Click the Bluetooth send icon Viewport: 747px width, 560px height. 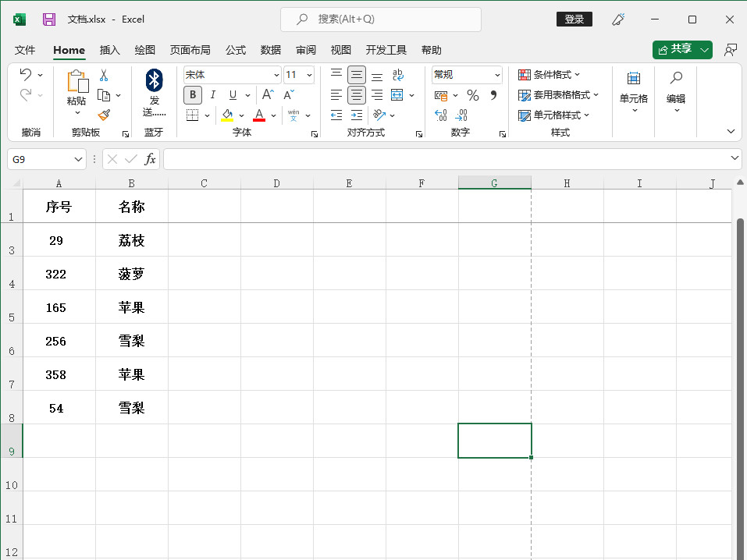pos(155,80)
